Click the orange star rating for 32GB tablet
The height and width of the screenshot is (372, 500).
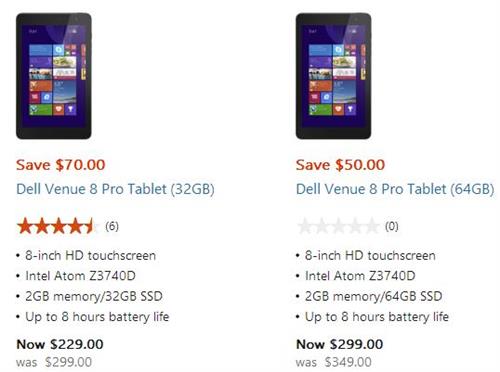[58, 226]
